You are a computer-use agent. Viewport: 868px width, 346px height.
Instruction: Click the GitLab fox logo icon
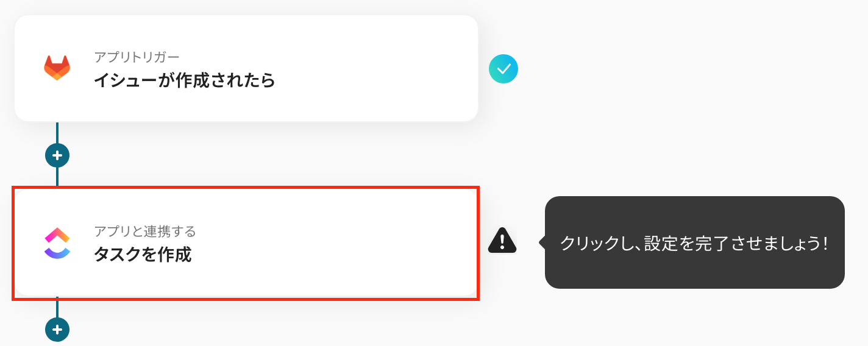[57, 68]
